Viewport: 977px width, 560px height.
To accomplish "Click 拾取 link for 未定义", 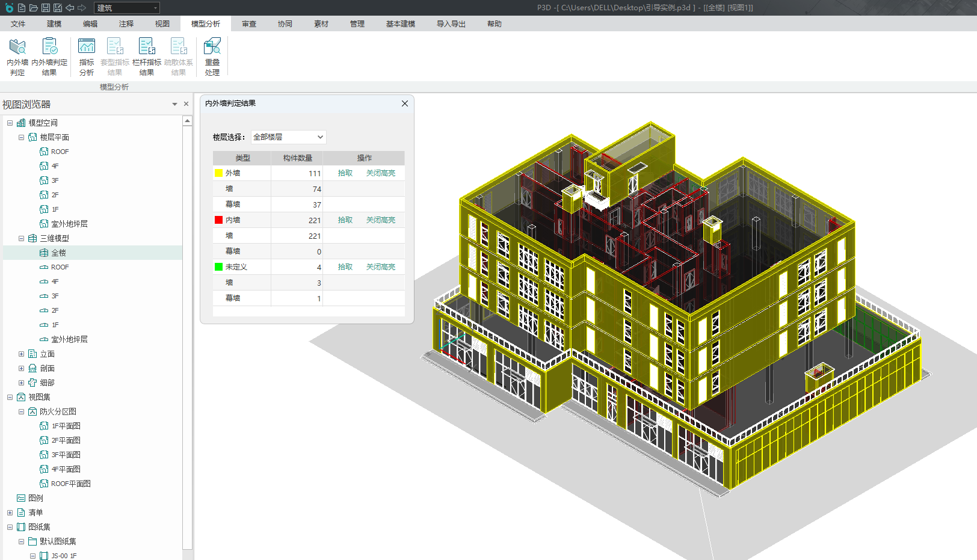I will click(x=345, y=267).
